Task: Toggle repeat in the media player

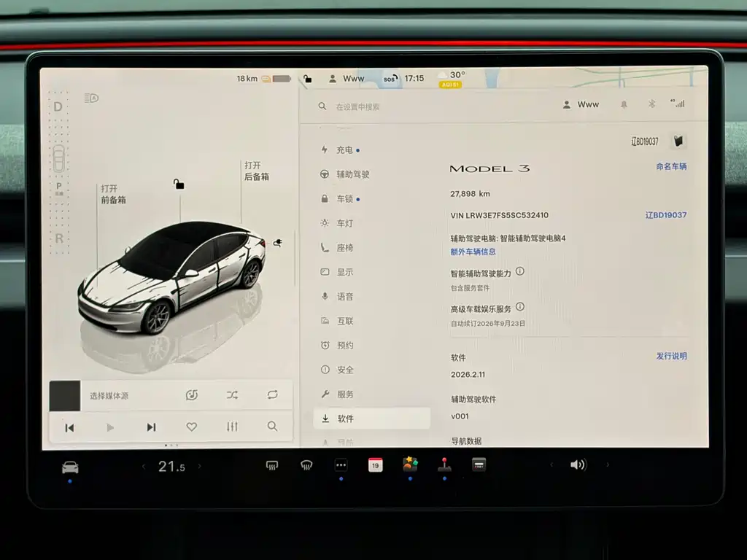Action: pos(273,394)
